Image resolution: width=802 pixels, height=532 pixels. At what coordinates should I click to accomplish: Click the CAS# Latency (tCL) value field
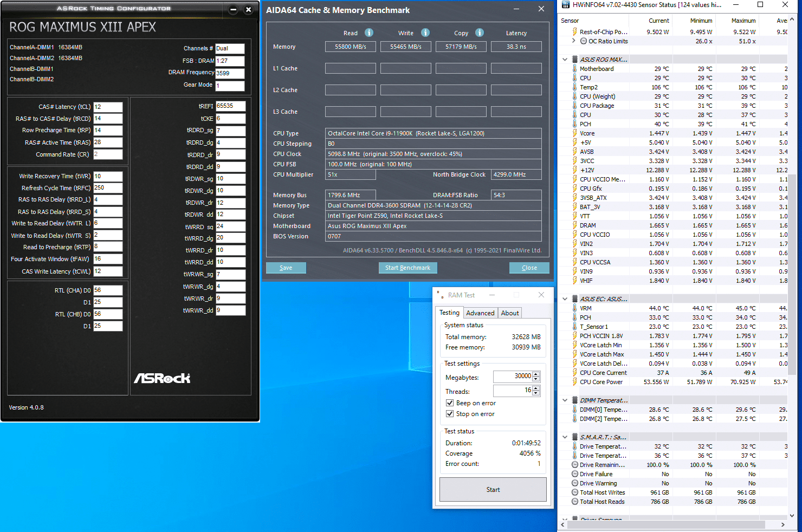pyautogui.click(x=108, y=107)
